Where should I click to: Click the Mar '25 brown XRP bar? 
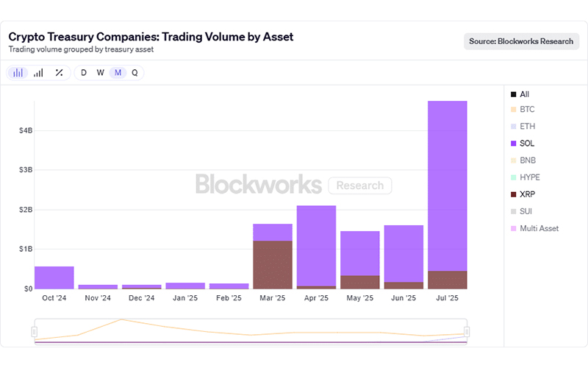273,265
